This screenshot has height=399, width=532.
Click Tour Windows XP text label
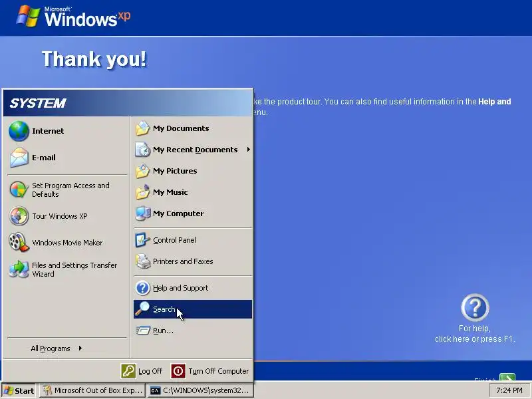tap(60, 216)
